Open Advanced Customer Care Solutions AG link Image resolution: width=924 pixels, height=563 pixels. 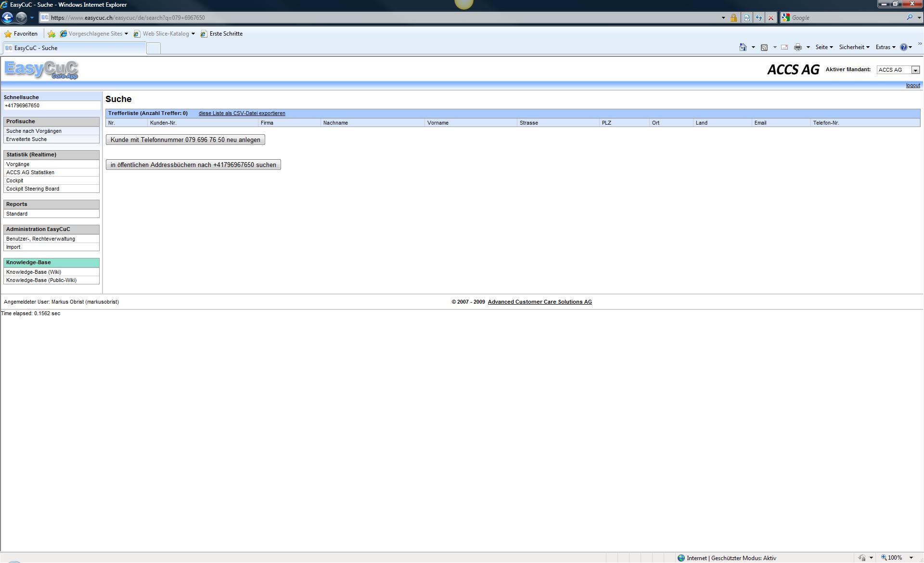[539, 302]
